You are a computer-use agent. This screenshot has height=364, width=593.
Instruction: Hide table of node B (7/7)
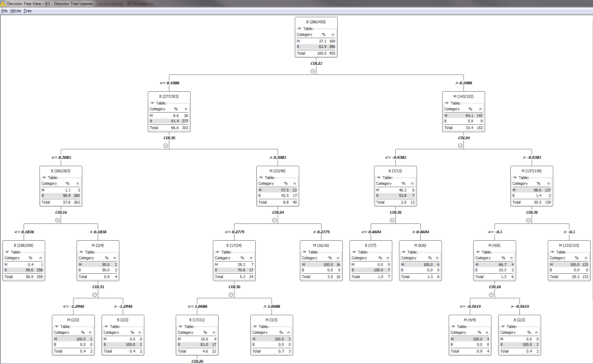(x=354, y=252)
